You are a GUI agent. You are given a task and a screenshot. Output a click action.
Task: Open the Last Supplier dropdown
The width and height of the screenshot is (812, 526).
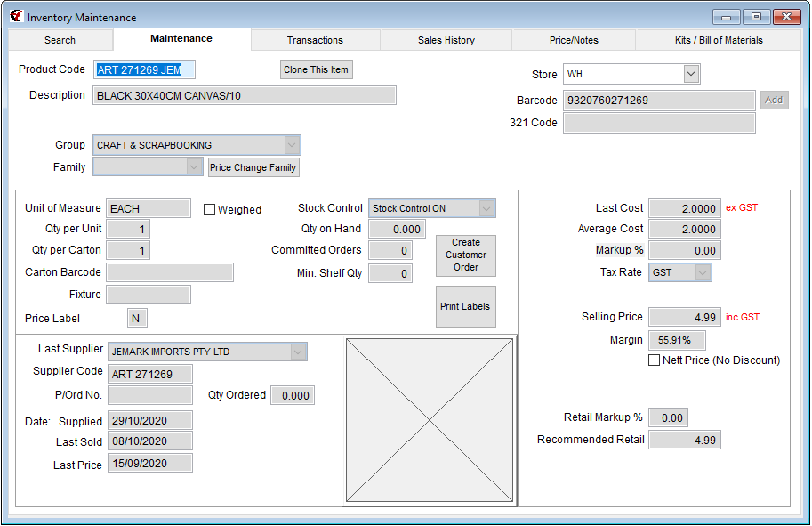[297, 352]
